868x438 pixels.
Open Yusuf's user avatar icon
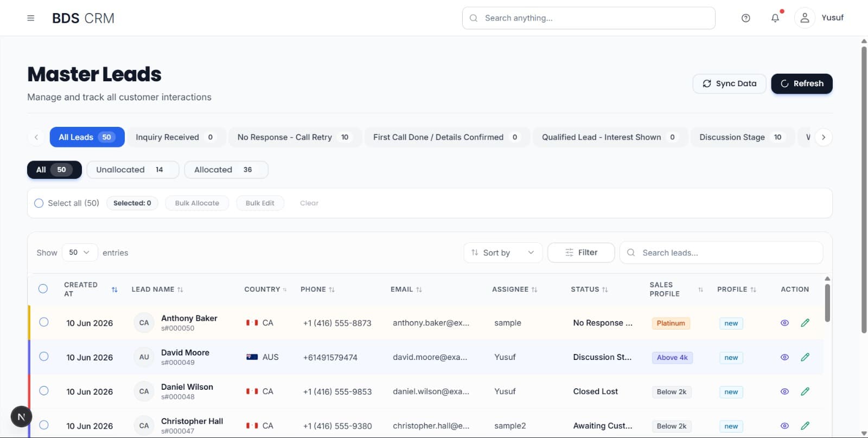pos(805,18)
